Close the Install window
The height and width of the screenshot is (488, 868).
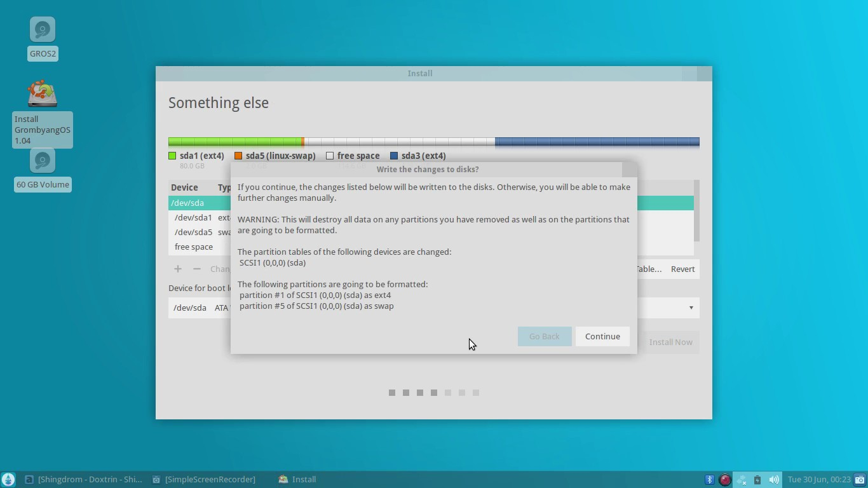pos(704,73)
